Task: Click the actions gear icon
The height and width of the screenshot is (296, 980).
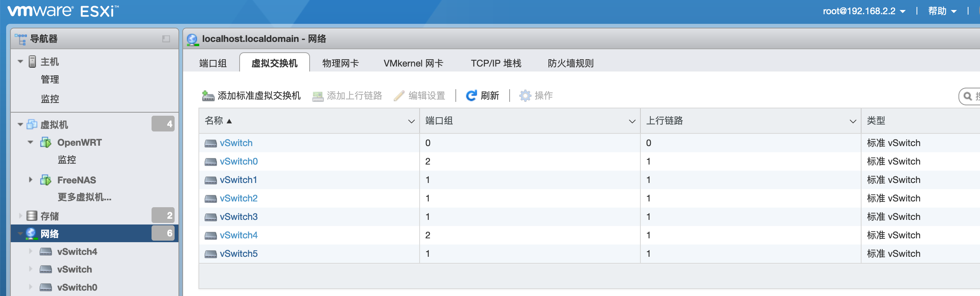Action: point(525,96)
